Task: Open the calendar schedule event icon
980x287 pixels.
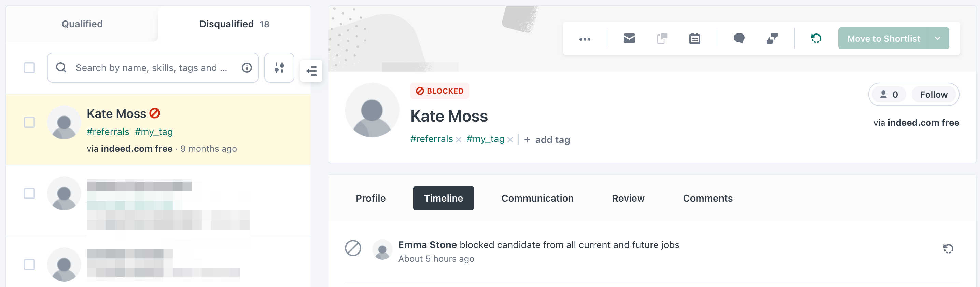Action: [695, 39]
